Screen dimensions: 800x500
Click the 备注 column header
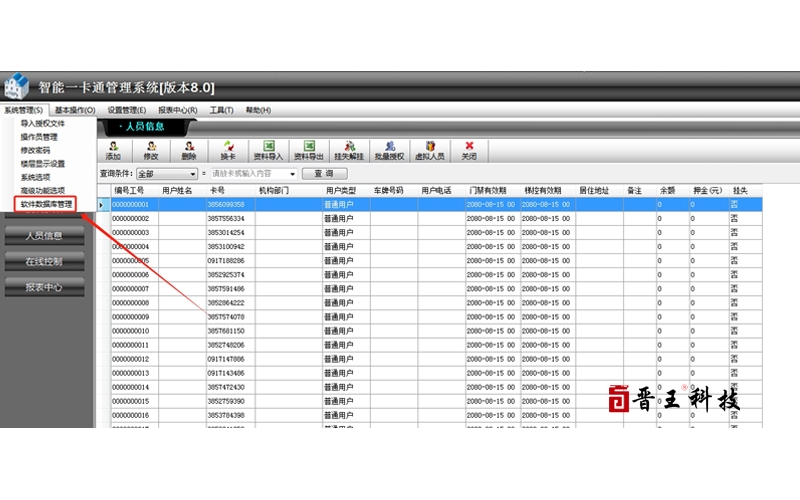click(x=639, y=190)
